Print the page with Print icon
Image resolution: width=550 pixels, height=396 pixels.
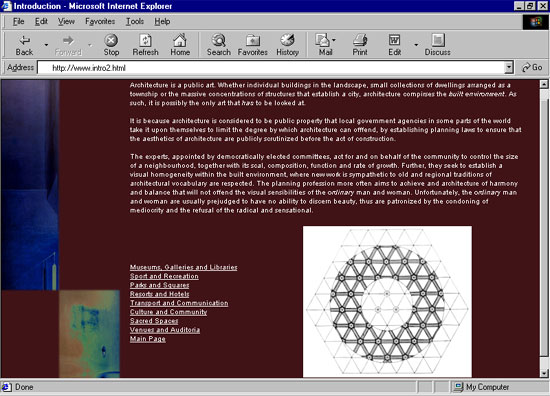pos(360,40)
